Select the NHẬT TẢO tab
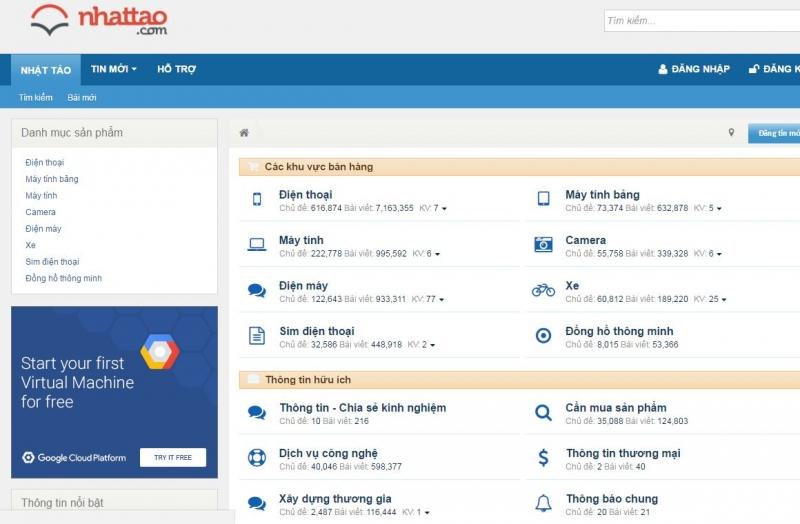Viewport: 800px width, 524px height. click(x=46, y=70)
